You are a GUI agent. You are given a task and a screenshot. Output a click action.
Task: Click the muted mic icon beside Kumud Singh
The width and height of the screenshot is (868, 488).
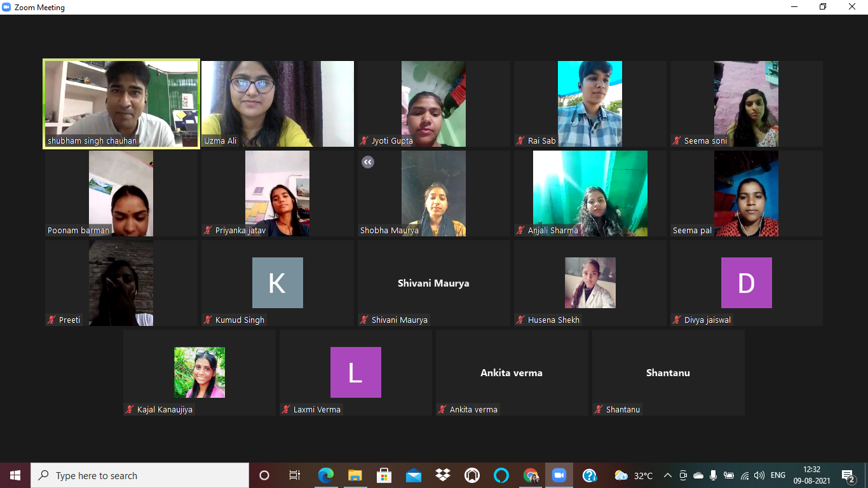click(208, 320)
